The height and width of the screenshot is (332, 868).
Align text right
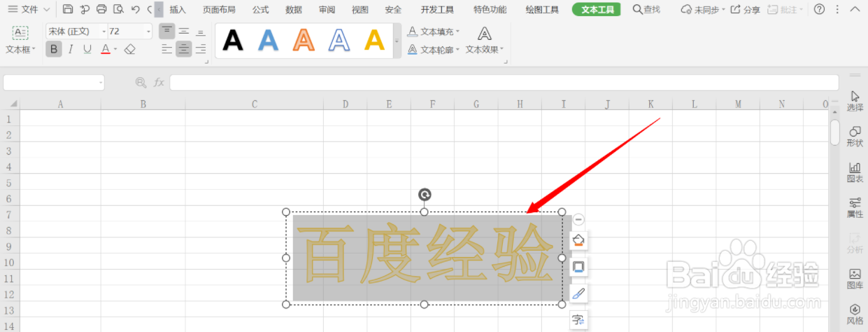pyautogui.click(x=201, y=49)
